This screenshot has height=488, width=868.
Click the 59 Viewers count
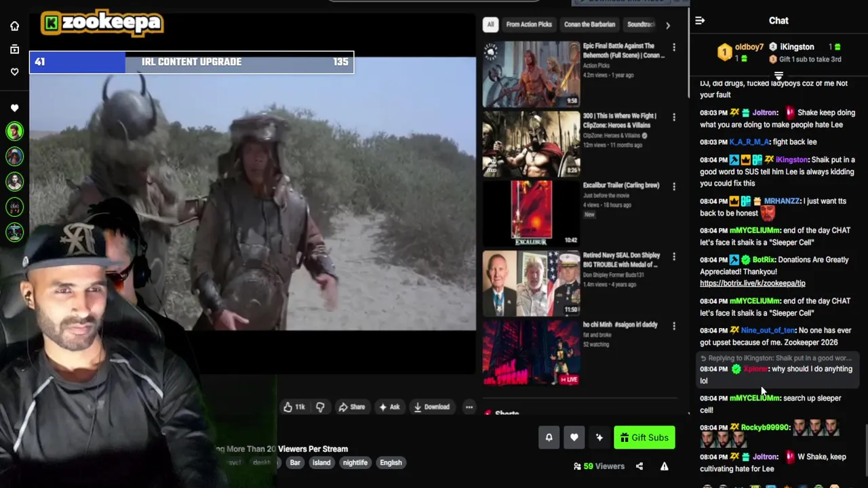599,466
